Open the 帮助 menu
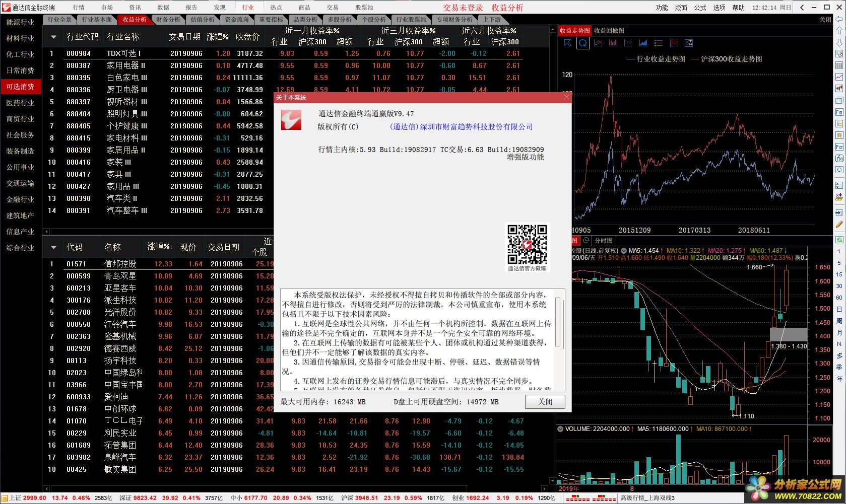This screenshot has height=504, width=846. click(x=738, y=8)
